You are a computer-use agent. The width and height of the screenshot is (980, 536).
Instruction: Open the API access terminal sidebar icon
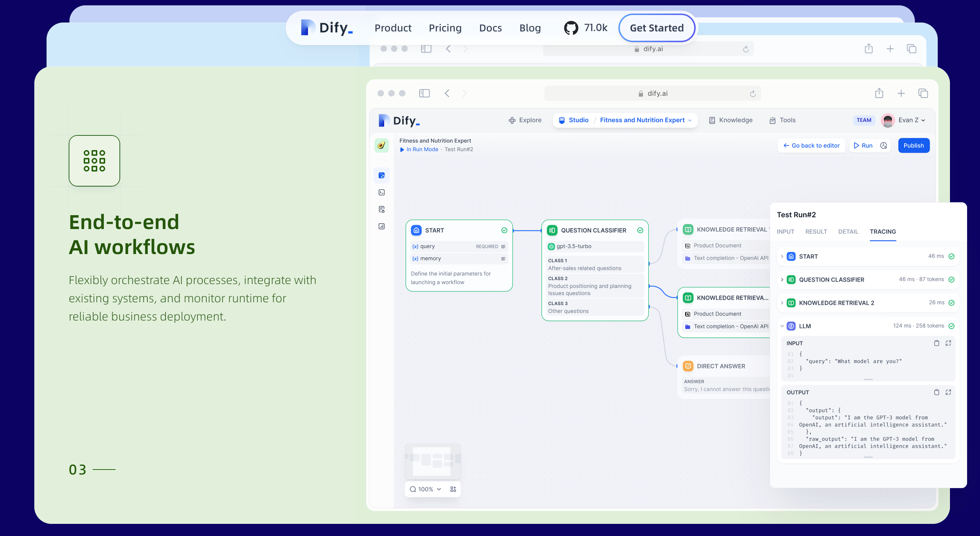(382, 192)
